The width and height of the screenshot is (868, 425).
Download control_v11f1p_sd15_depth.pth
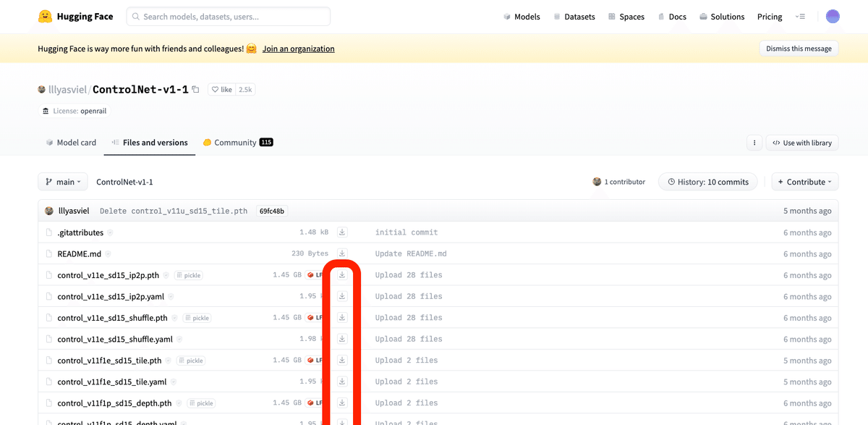pyautogui.click(x=342, y=403)
